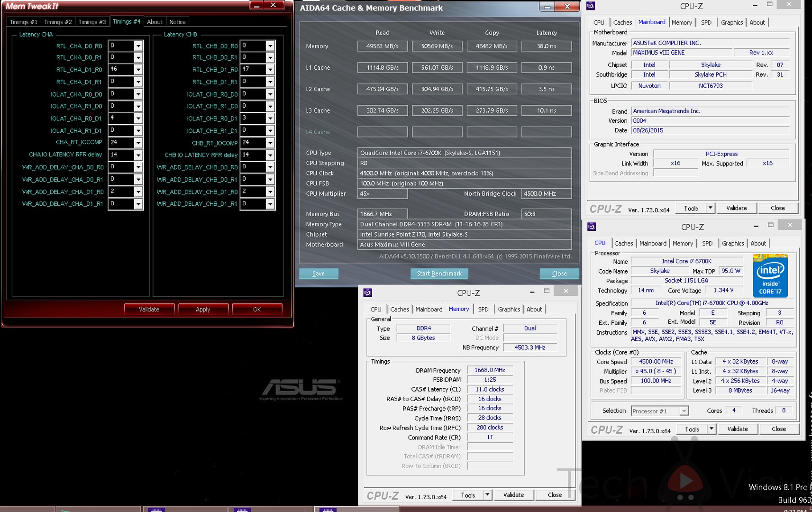Open the About tab in Mem TweakIt
812x512 pixels.
coord(155,22)
